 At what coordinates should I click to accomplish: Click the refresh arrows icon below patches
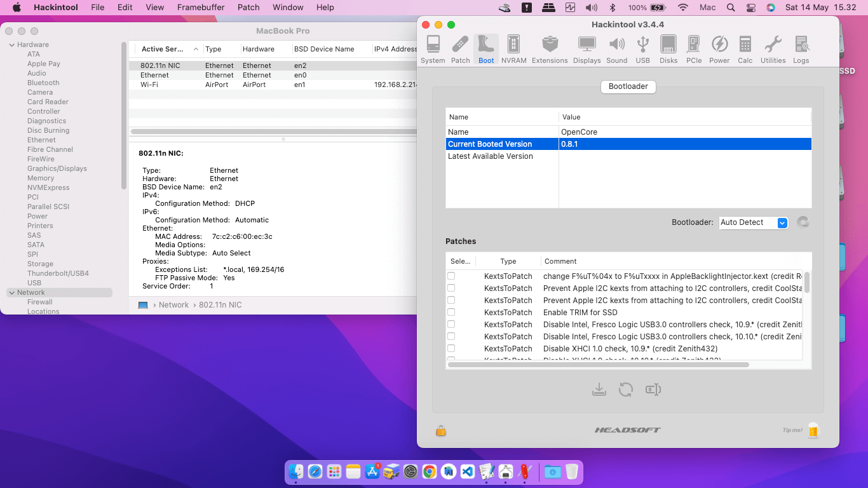[626, 390]
